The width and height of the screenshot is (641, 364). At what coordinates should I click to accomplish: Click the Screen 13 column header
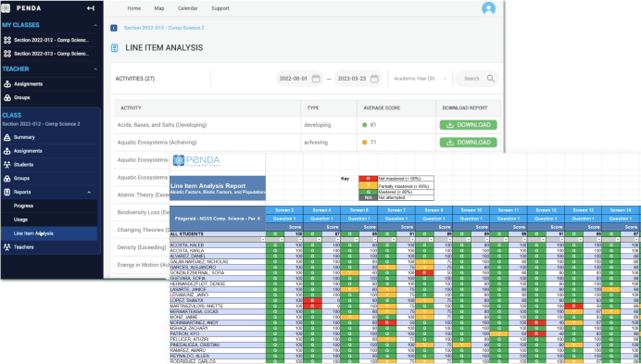coord(584,210)
